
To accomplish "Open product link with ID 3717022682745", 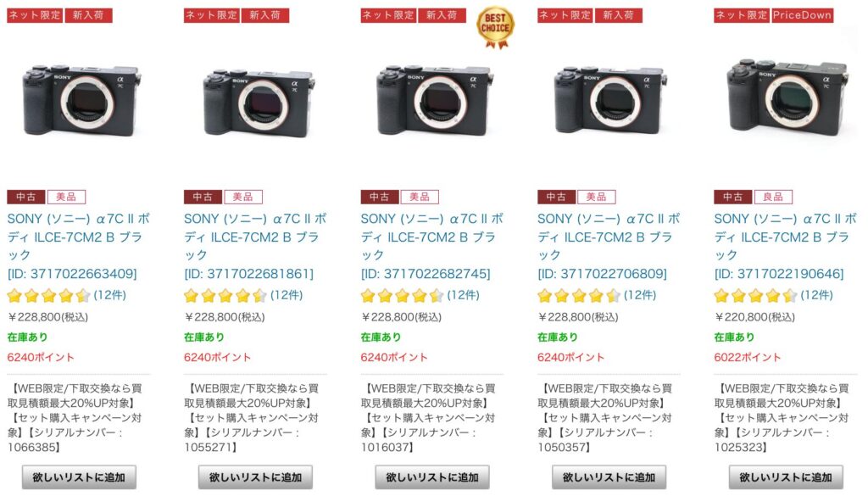I will click(x=431, y=246).
